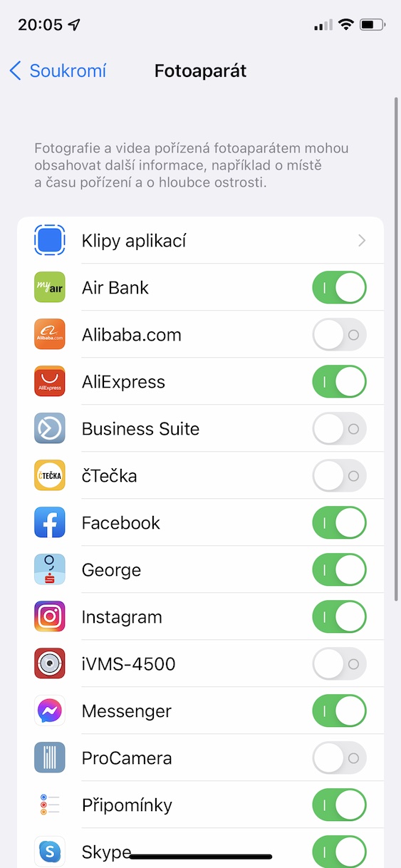Turn off Facebook camera toggle
Image resolution: width=401 pixels, height=868 pixels.
[x=340, y=523]
